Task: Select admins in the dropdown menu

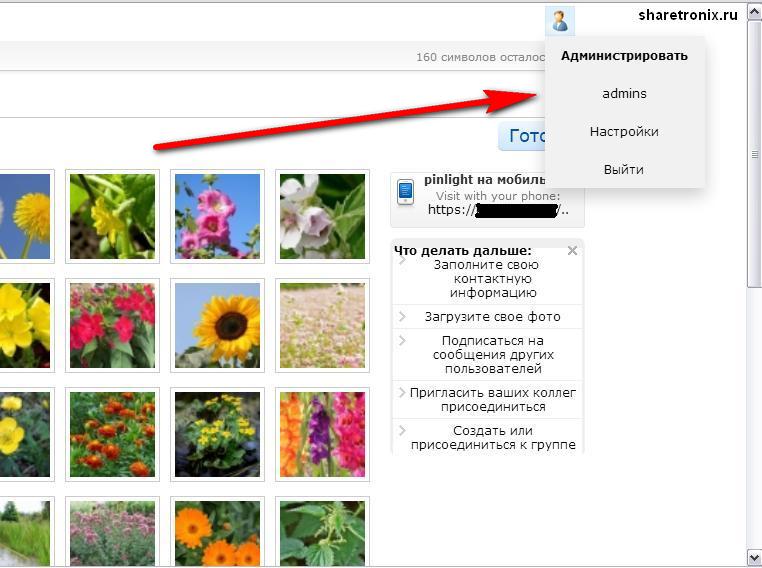Action: 624,93
